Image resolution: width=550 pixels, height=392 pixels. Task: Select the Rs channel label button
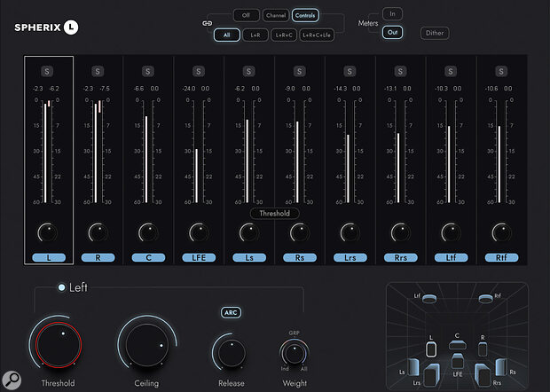click(x=300, y=258)
